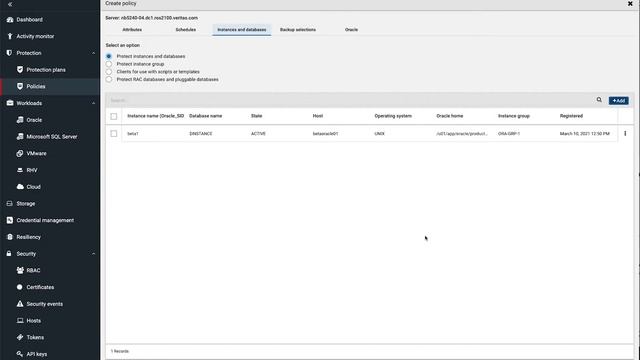Screen dimensions: 640x360
Task: Open the VMware workload icon
Action: point(20,153)
